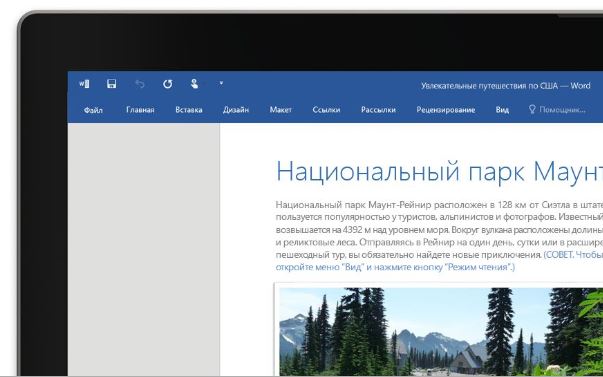The height and width of the screenshot is (377, 603).
Task: Click the Undo arrow icon
Action: click(x=140, y=84)
